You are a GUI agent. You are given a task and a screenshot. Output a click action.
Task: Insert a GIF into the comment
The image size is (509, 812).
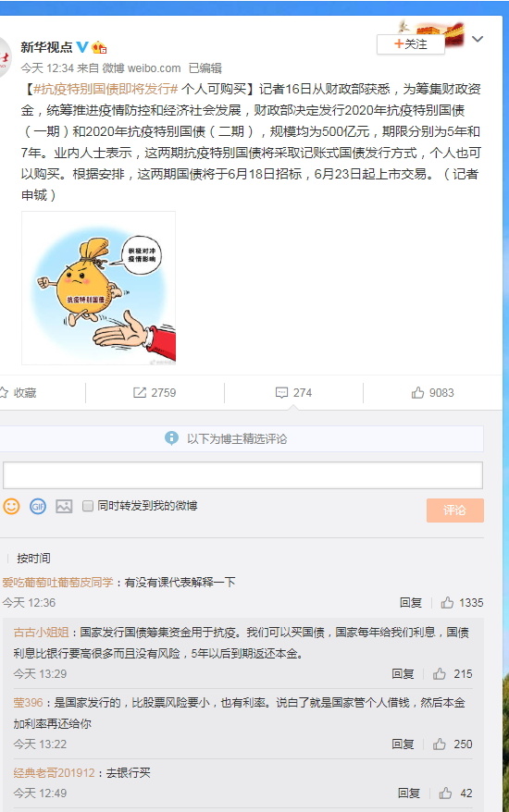38,506
